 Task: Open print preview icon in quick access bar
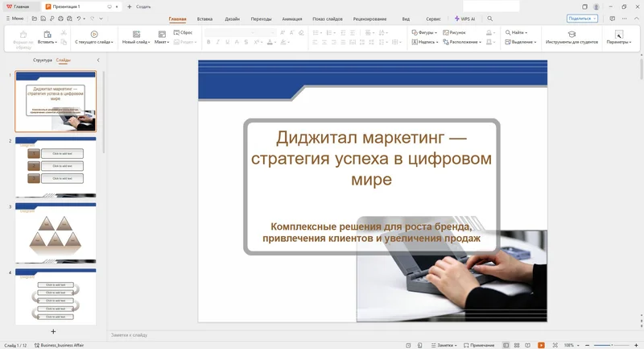pyautogui.click(x=69, y=19)
